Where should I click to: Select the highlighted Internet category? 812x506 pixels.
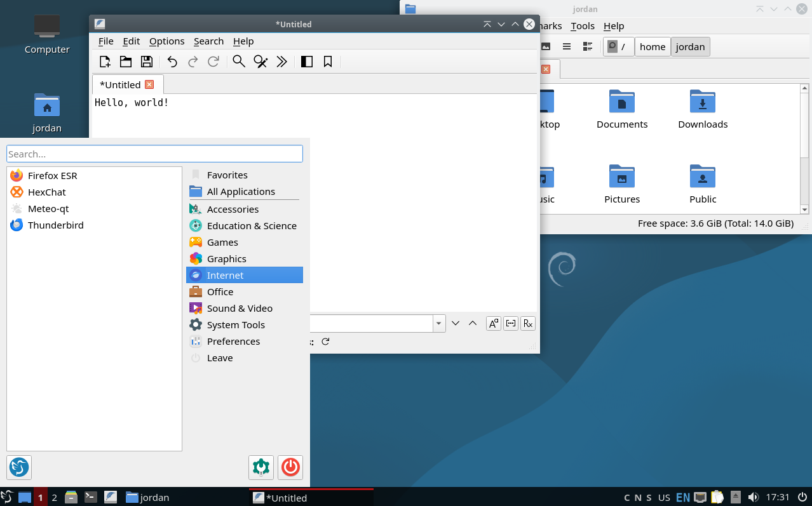[x=244, y=275]
